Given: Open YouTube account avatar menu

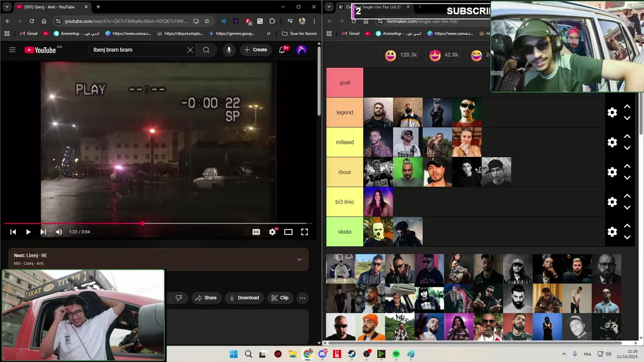Looking at the screenshot, I should 301,50.
